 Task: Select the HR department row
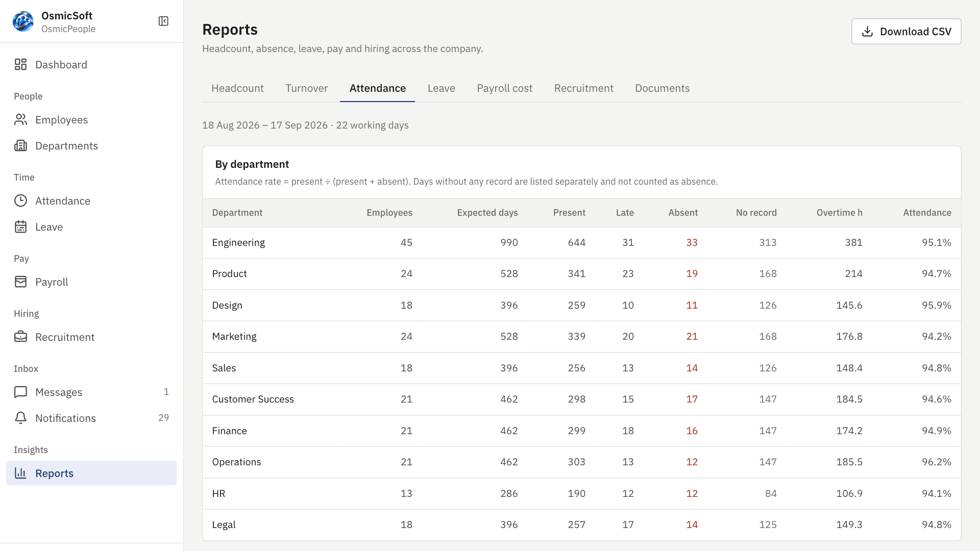[x=582, y=494]
